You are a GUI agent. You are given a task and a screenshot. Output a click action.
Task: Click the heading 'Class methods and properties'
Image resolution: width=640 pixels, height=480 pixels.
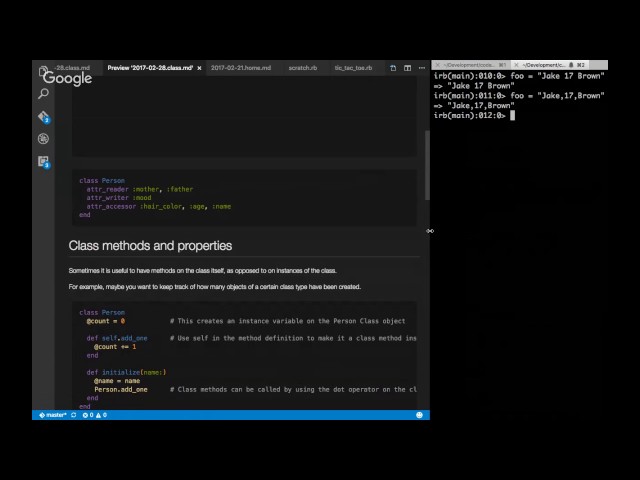tap(150, 246)
